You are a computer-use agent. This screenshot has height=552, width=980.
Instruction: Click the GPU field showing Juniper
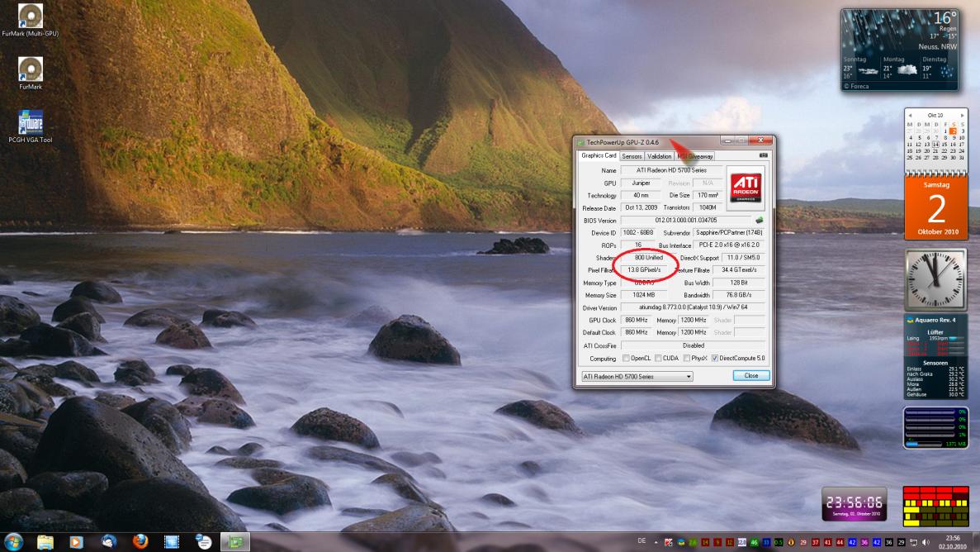pos(641,183)
